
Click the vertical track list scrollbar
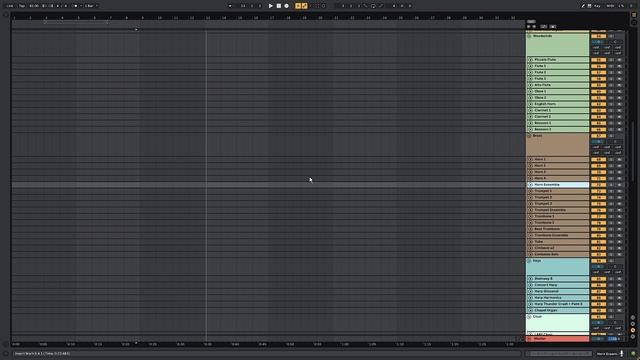[633, 151]
